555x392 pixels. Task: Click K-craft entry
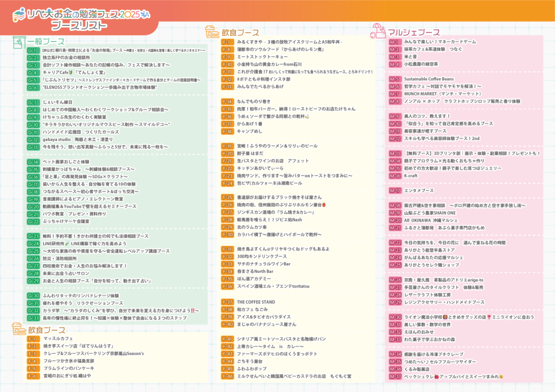coord(403,175)
